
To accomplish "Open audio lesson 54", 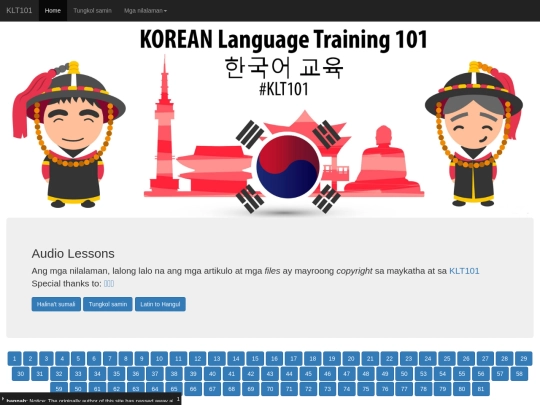I will 443,374.
